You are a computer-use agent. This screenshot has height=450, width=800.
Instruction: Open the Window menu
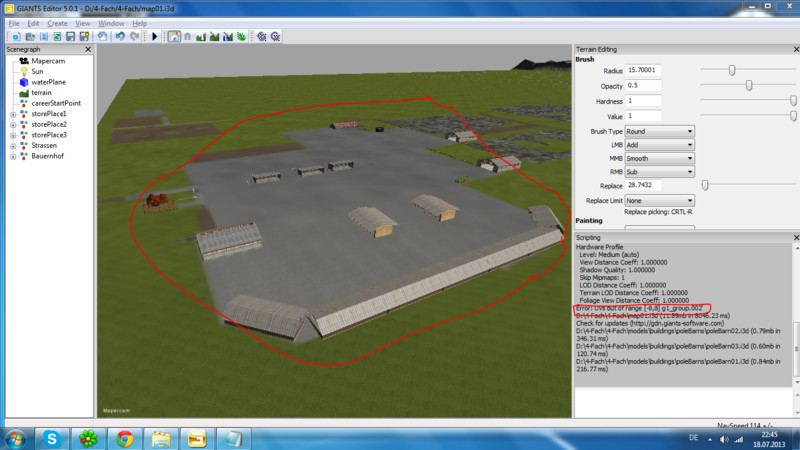pyautogui.click(x=111, y=23)
